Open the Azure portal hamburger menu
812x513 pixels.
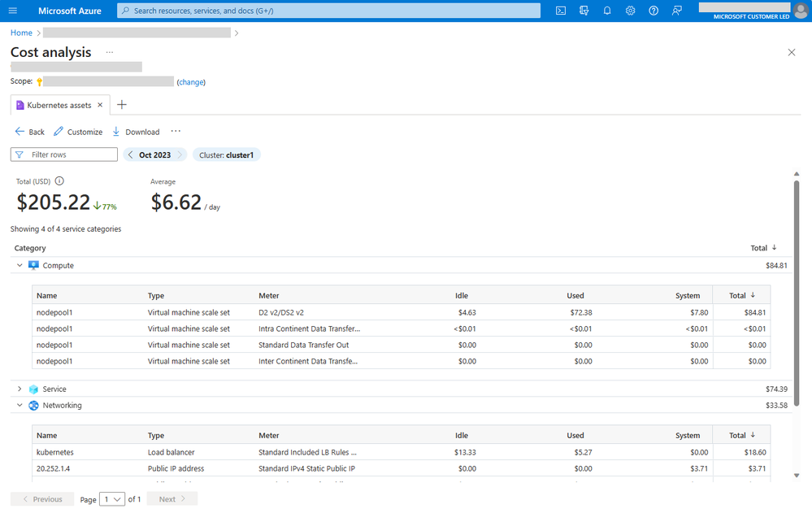pos(13,11)
